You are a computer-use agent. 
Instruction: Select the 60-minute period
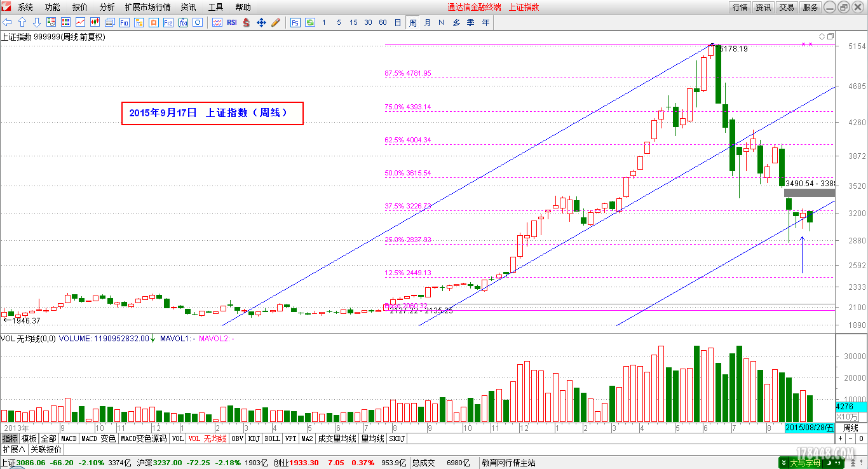pyautogui.click(x=383, y=22)
